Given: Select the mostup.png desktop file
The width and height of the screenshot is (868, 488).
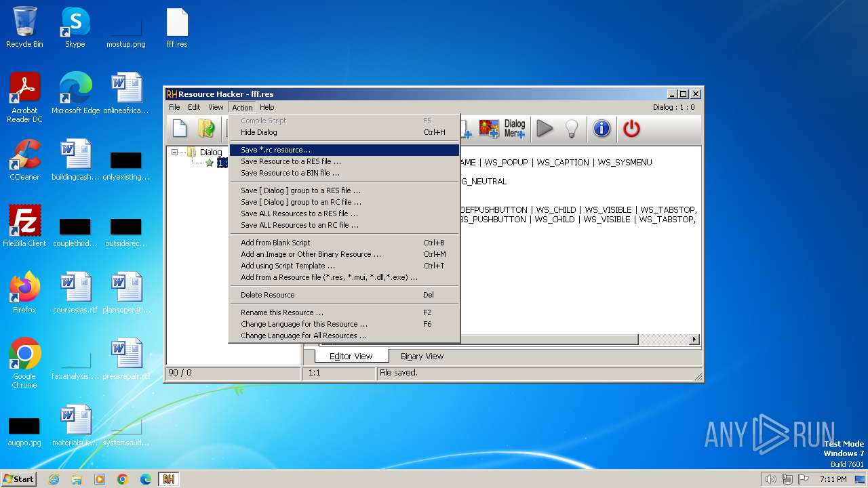Looking at the screenshot, I should pos(126,28).
